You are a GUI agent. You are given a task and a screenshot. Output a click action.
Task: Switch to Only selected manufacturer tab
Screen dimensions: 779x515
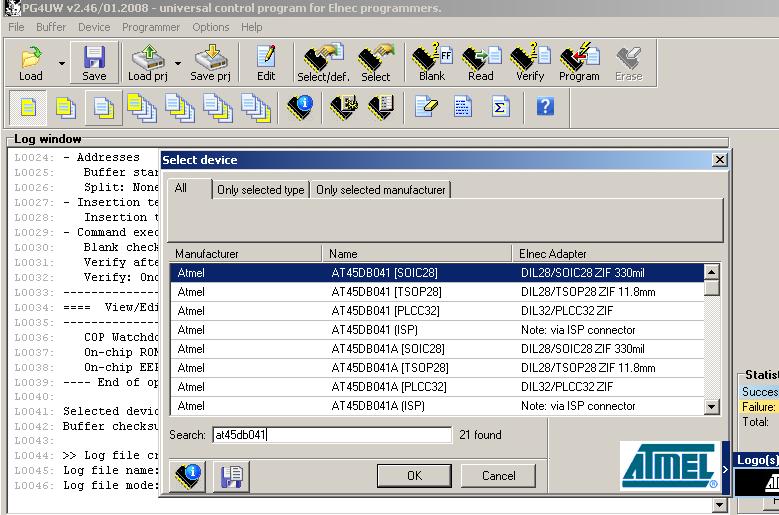380,190
